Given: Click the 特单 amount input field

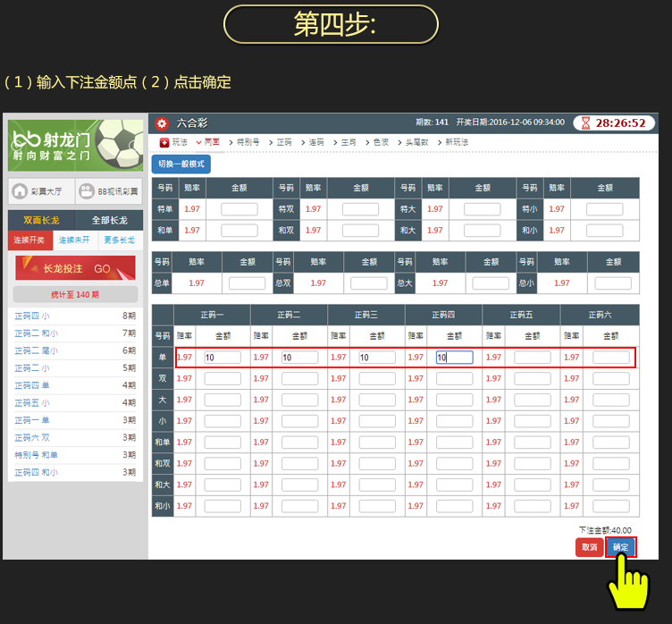Looking at the screenshot, I should point(239,209).
